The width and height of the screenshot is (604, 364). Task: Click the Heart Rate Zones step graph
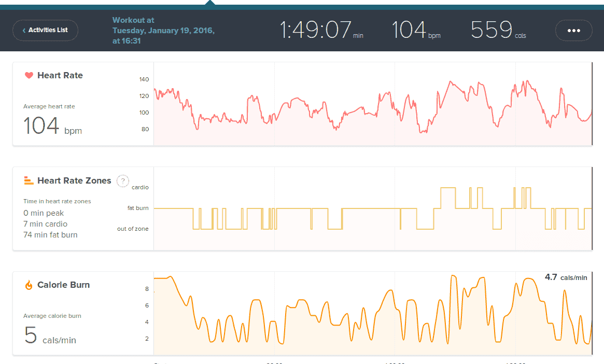(x=372, y=208)
